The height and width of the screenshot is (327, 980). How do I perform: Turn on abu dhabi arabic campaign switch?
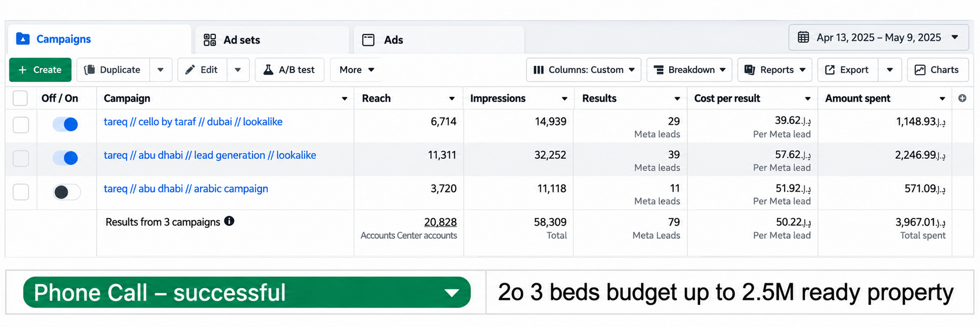point(66,192)
